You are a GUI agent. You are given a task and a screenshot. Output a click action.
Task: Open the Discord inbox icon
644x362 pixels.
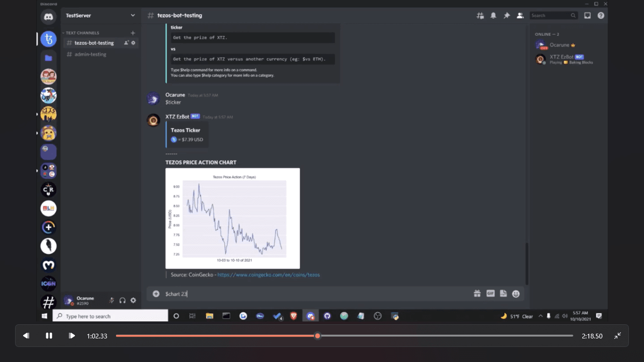[587, 16]
